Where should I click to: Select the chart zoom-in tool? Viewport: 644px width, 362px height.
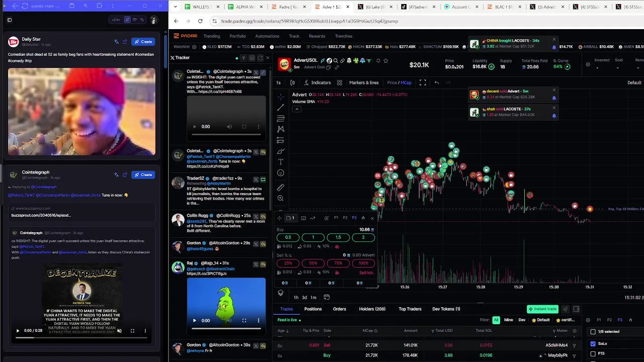coord(281,198)
